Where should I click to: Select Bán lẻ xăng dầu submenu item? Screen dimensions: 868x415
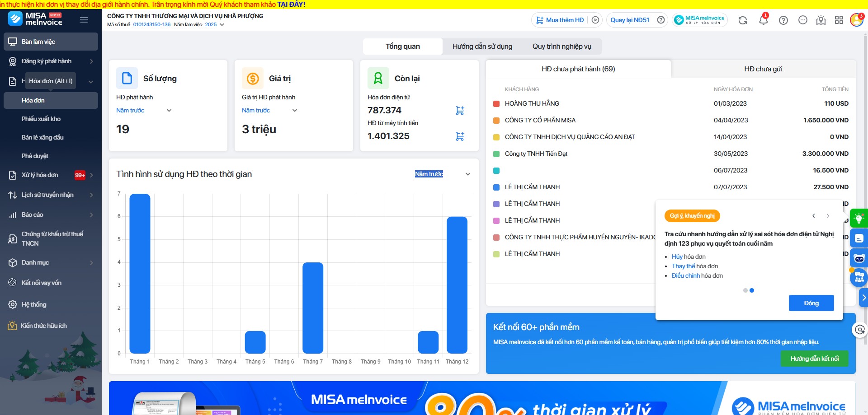[51, 137]
